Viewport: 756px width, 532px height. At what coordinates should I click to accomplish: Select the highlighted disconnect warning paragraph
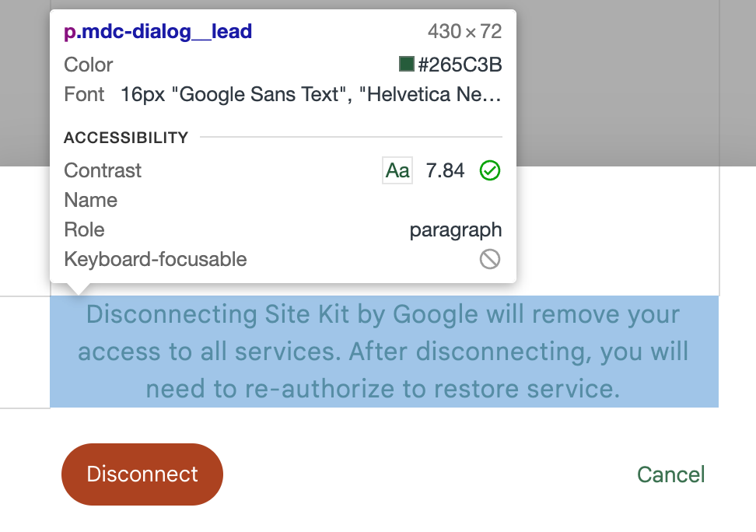[x=383, y=351]
